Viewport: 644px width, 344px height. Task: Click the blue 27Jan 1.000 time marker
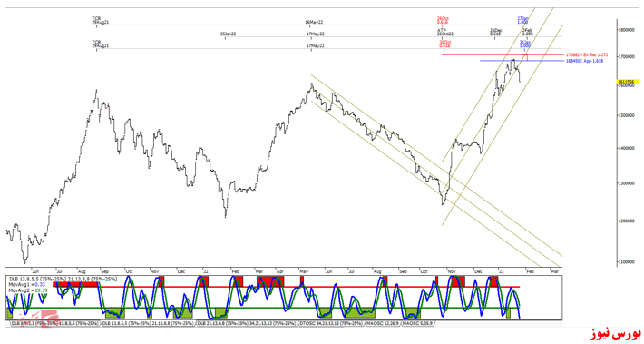(x=522, y=20)
